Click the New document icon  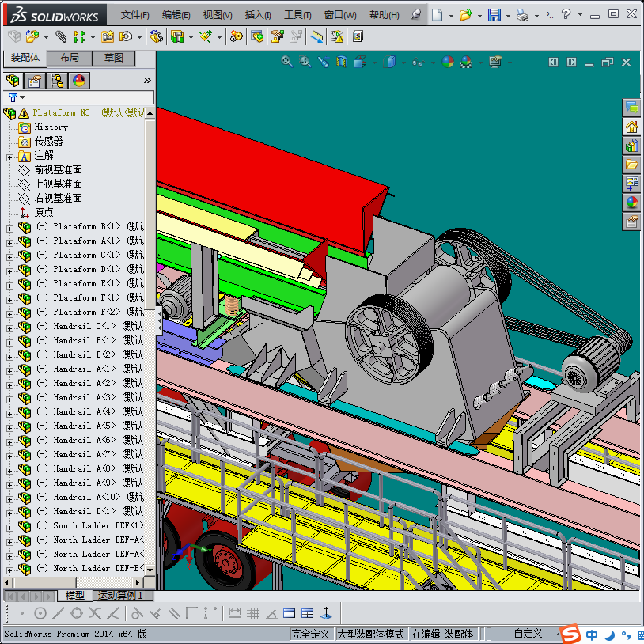tap(438, 15)
